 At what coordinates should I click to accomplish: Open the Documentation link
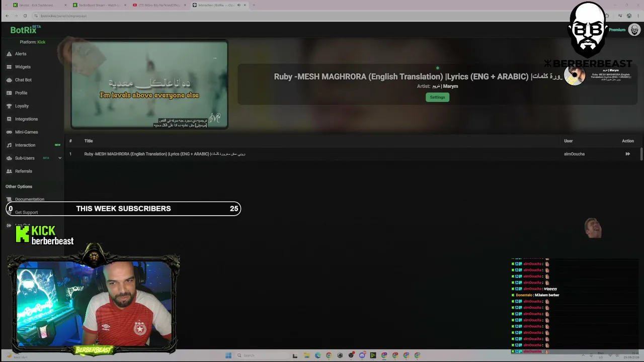pos(30,200)
